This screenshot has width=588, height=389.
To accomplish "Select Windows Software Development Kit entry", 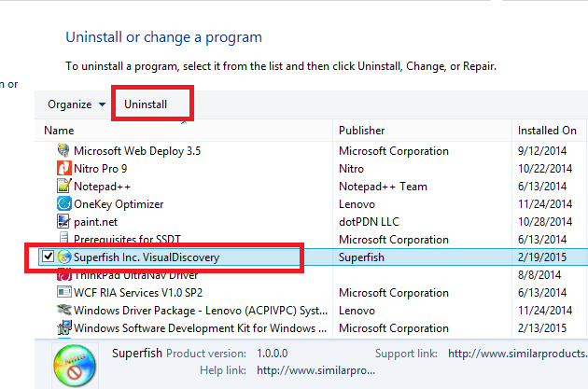I will pos(201,328).
